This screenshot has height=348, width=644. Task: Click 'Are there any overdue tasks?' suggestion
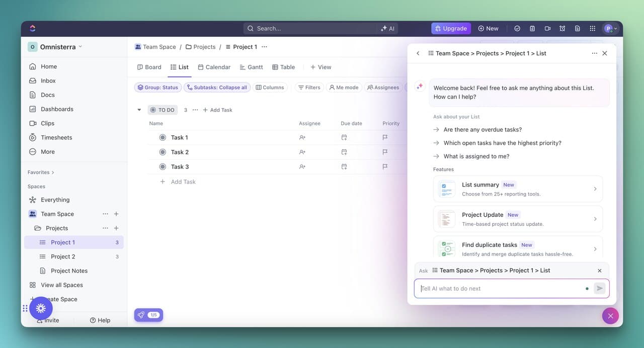tap(482, 129)
